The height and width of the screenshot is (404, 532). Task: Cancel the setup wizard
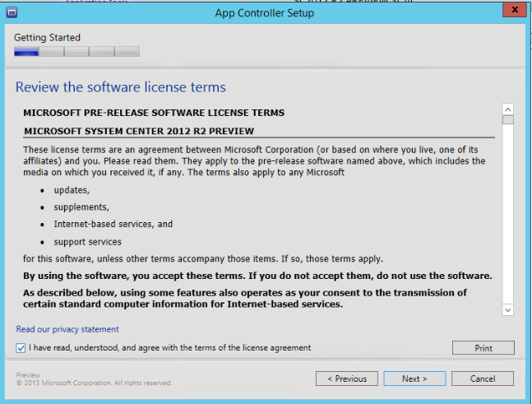483,378
